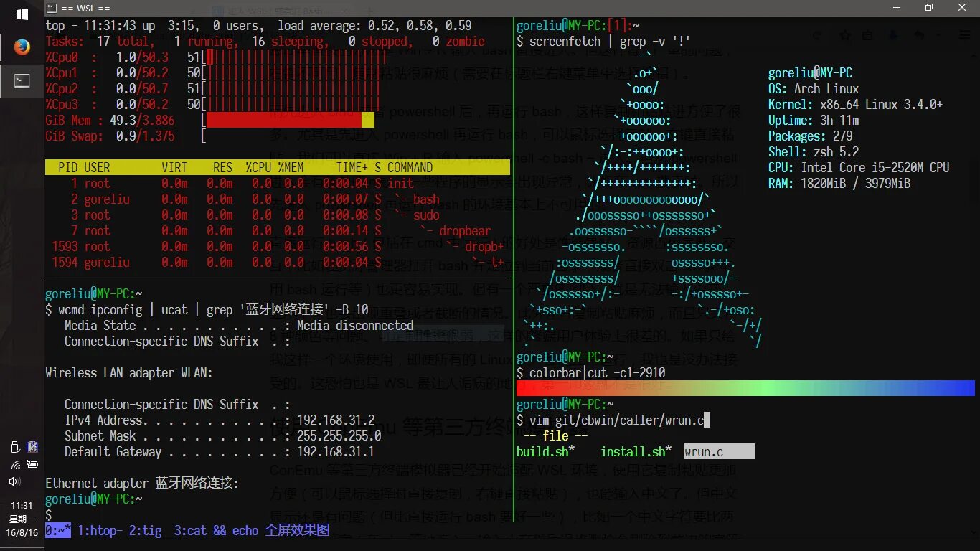Select tmux window 0:~* in status bar
The image size is (980, 551).
pos(58,531)
